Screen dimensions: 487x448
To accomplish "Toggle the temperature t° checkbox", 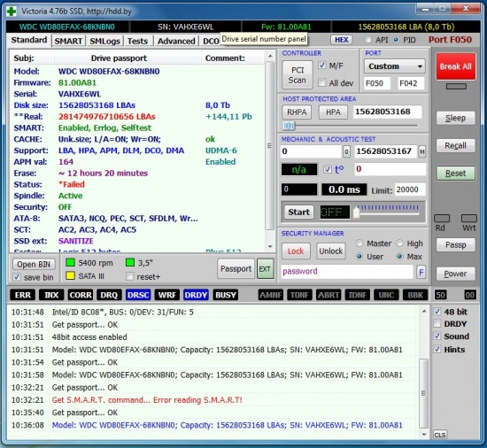I will [328, 169].
